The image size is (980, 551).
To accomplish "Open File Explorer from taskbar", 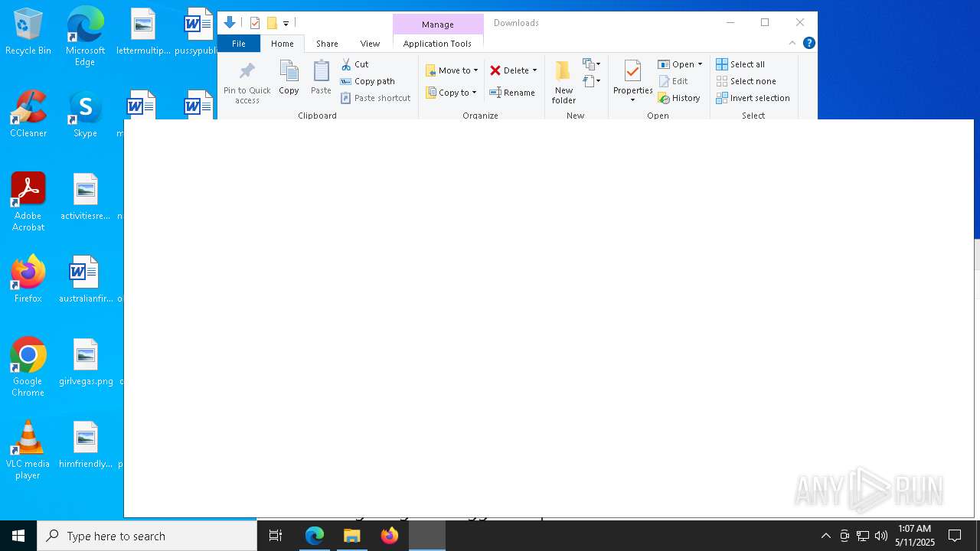I will [x=352, y=536].
